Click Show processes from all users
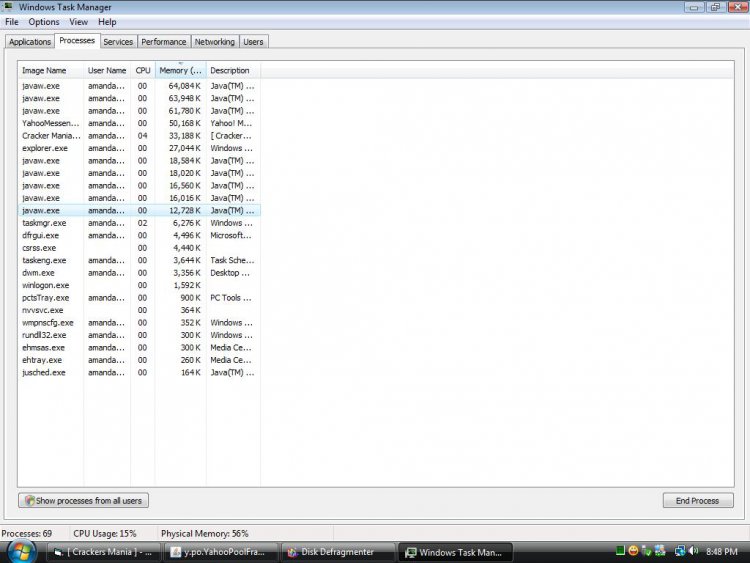Viewport: 750px width, 563px height. coord(83,500)
